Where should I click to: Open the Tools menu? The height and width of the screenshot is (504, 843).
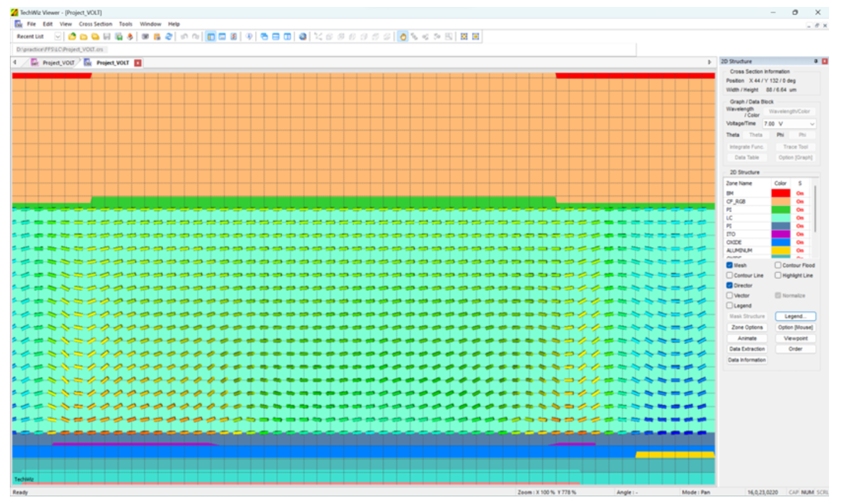tap(126, 24)
